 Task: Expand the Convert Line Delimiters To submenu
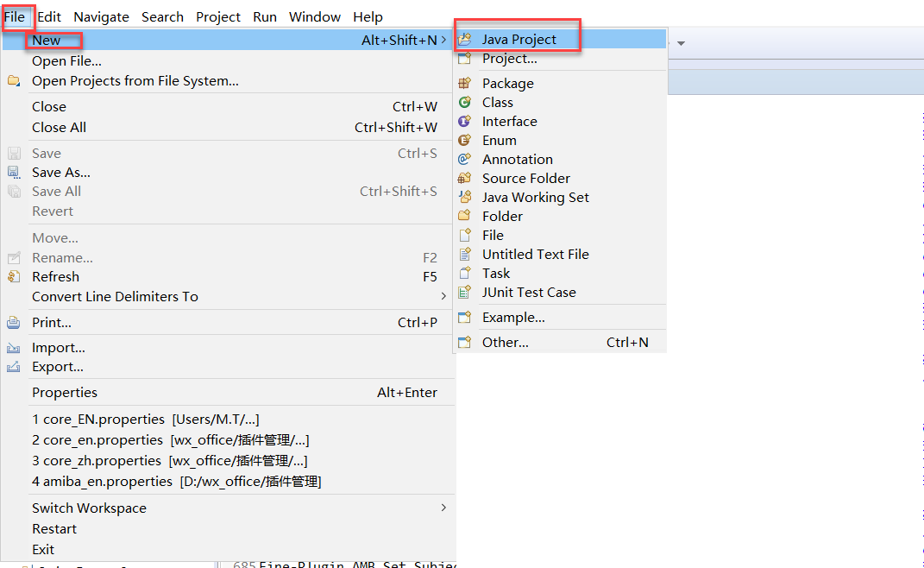pyautogui.click(x=443, y=295)
